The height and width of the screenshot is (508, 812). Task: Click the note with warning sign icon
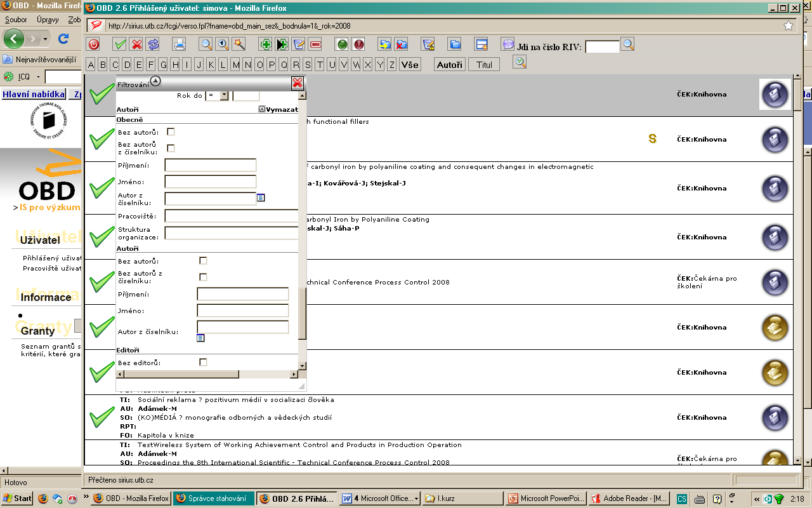point(428,44)
